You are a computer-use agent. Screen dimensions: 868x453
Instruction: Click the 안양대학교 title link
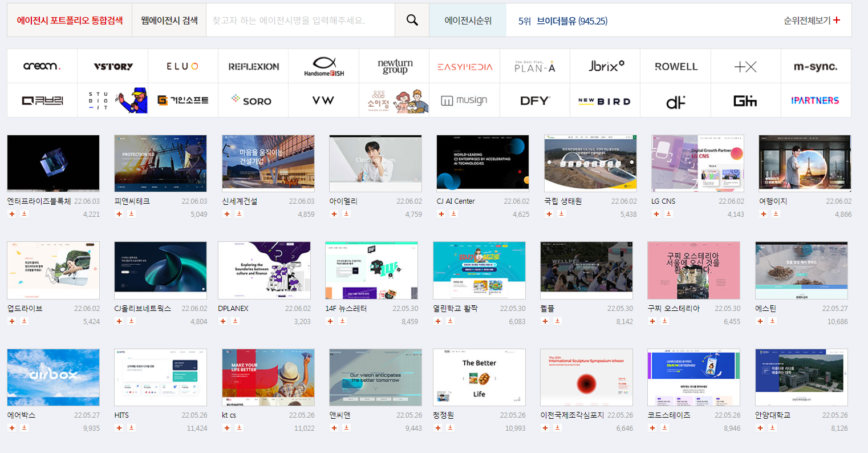click(x=773, y=415)
